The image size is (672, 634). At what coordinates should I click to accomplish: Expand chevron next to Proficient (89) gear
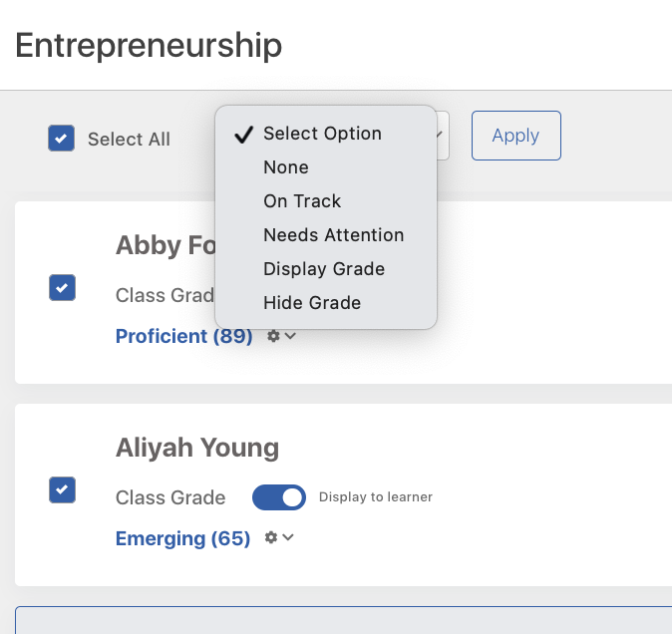[290, 336]
